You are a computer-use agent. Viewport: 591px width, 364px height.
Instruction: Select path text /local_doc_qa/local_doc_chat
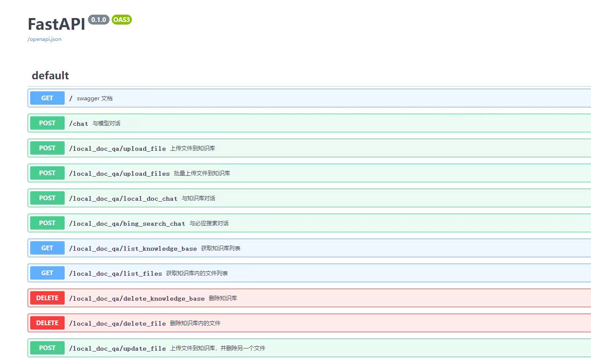pos(123,199)
